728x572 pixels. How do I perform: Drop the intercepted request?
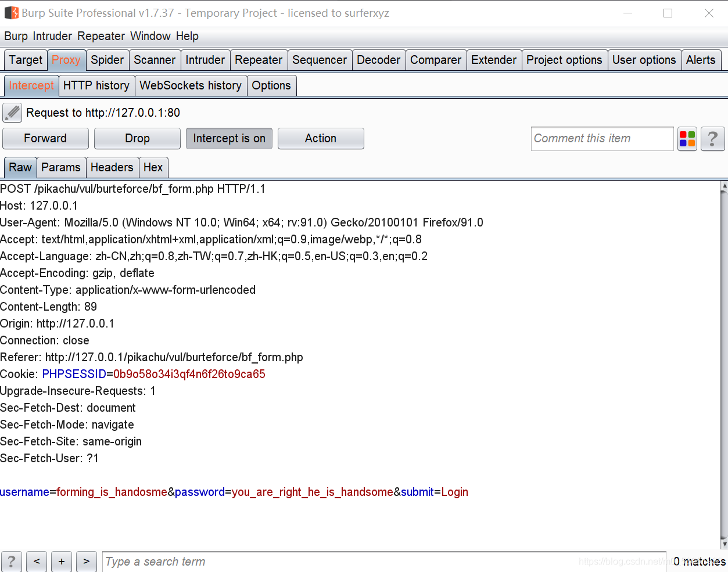coord(137,138)
